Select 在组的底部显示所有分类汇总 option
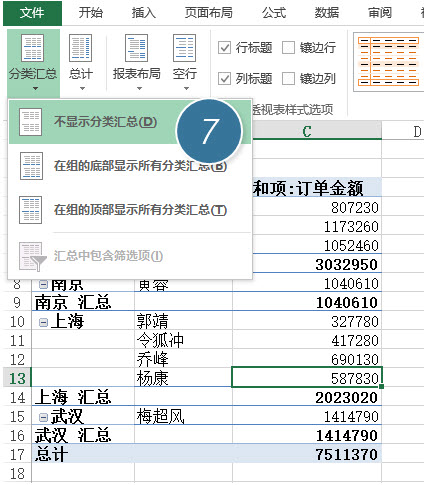 tap(130, 166)
